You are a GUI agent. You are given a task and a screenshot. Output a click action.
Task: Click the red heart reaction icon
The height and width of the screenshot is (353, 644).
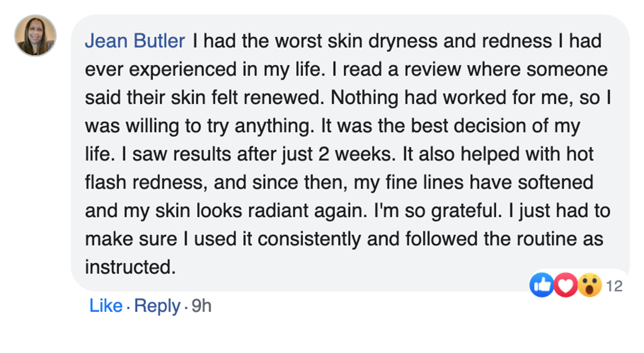point(565,285)
